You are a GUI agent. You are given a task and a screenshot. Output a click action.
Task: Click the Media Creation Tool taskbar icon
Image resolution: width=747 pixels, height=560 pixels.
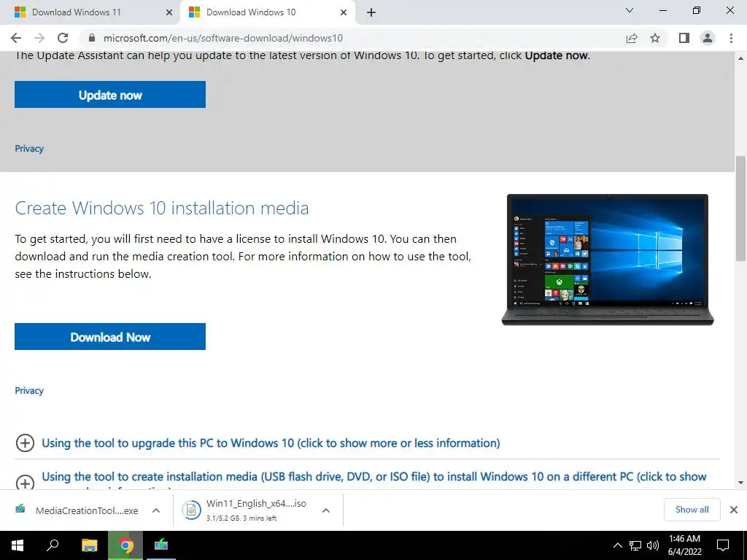161,545
